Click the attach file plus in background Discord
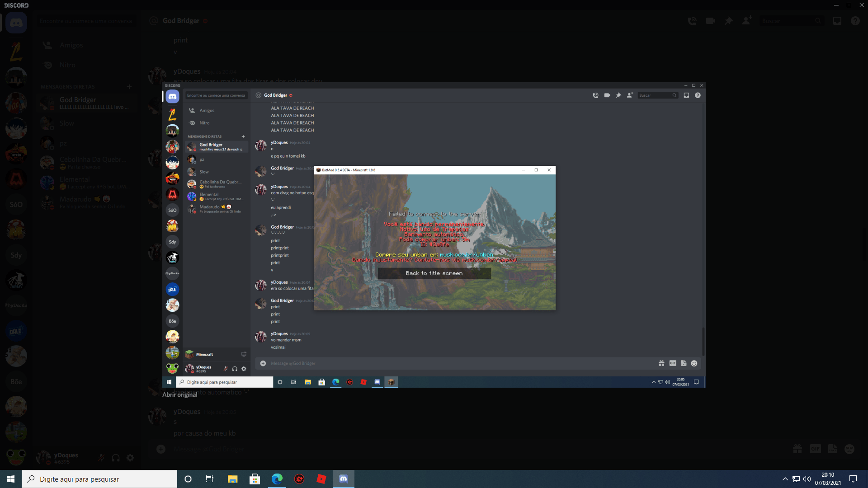868x488 pixels. click(x=160, y=449)
